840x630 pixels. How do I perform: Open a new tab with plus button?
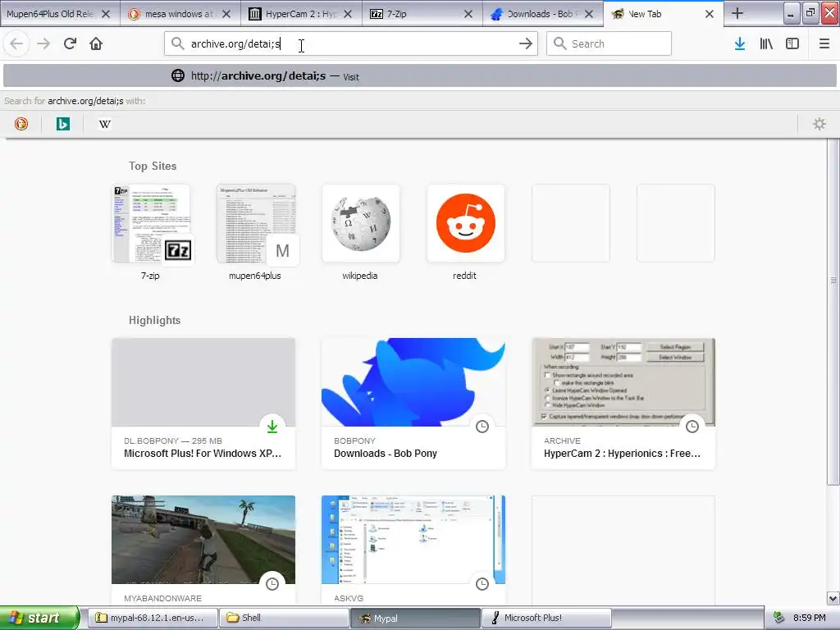[737, 13]
